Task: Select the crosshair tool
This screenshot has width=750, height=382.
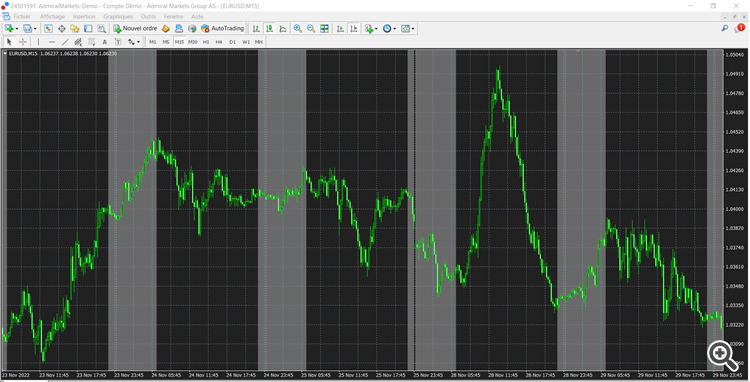Action: point(22,42)
